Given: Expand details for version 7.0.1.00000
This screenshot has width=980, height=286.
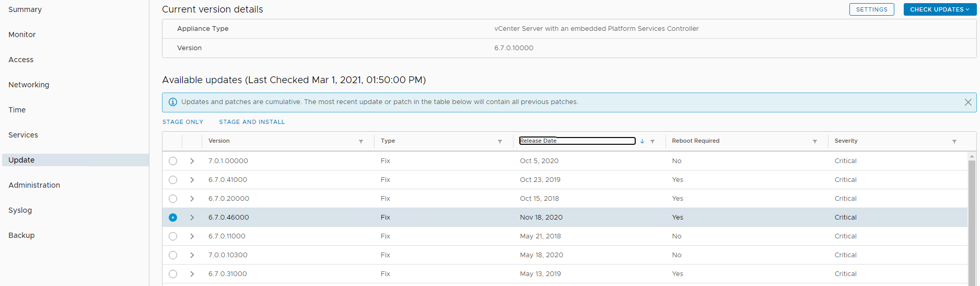Looking at the screenshot, I should 192,161.
